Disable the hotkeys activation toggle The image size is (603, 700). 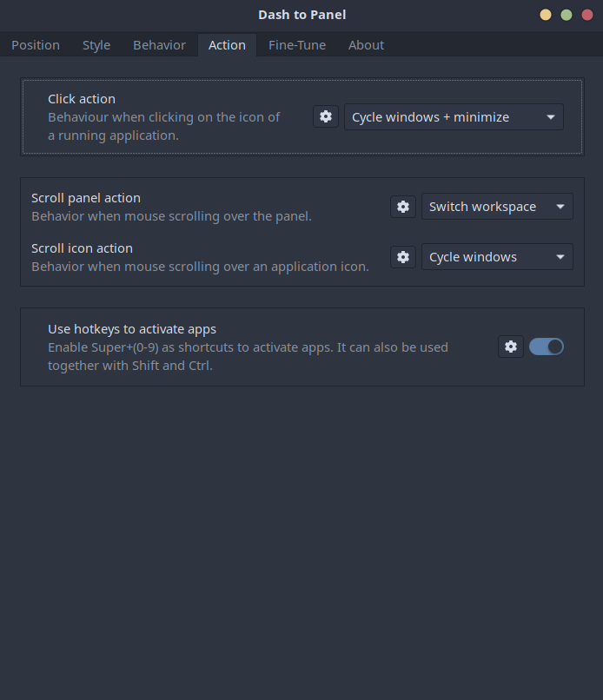tap(547, 347)
